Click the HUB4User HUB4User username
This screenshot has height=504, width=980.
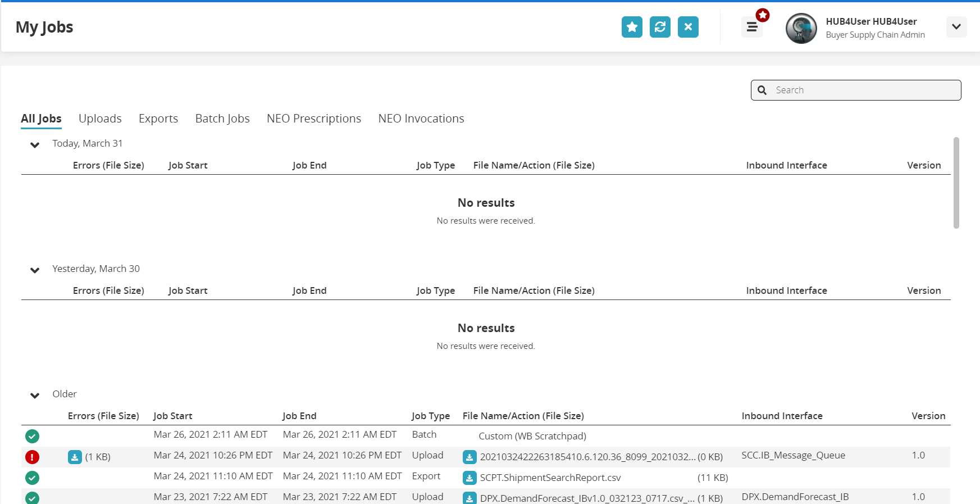(x=871, y=21)
